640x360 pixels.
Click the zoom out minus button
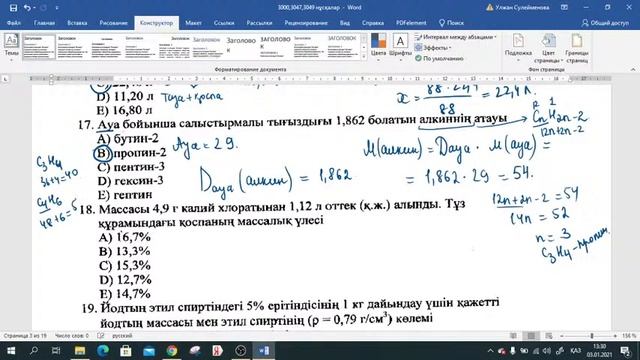pos(562,336)
